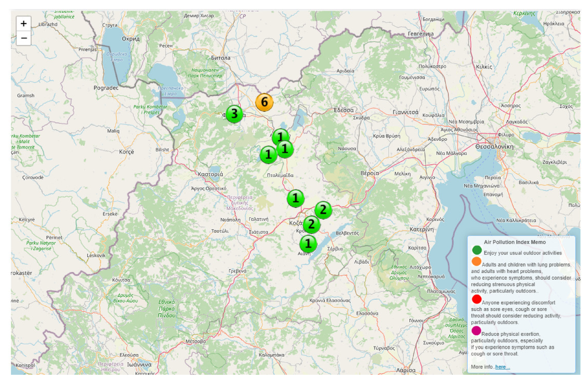Click the zoom out minus button
Viewport: 588px width, 381px height.
[24, 38]
